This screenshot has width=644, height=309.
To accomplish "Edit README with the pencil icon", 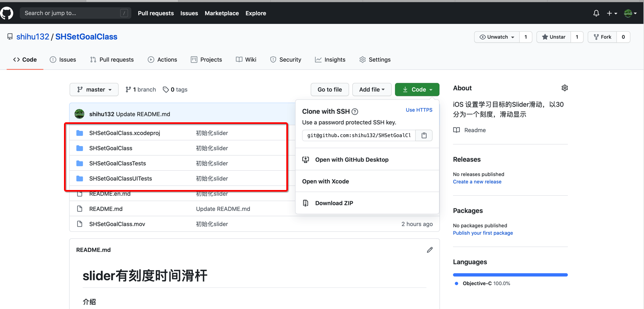I will [429, 250].
